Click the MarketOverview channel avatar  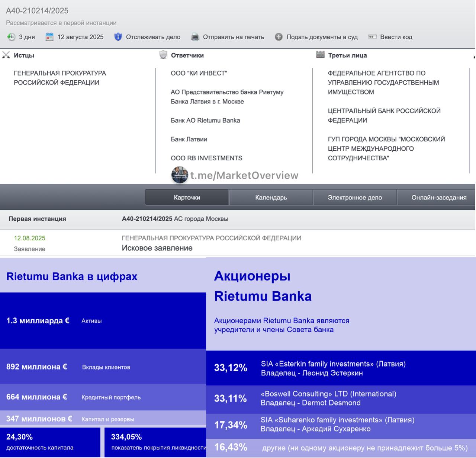click(x=180, y=175)
